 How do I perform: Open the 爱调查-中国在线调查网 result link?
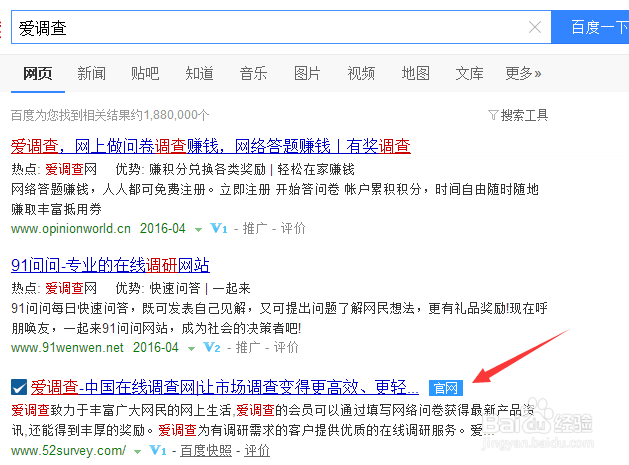[x=225, y=387]
